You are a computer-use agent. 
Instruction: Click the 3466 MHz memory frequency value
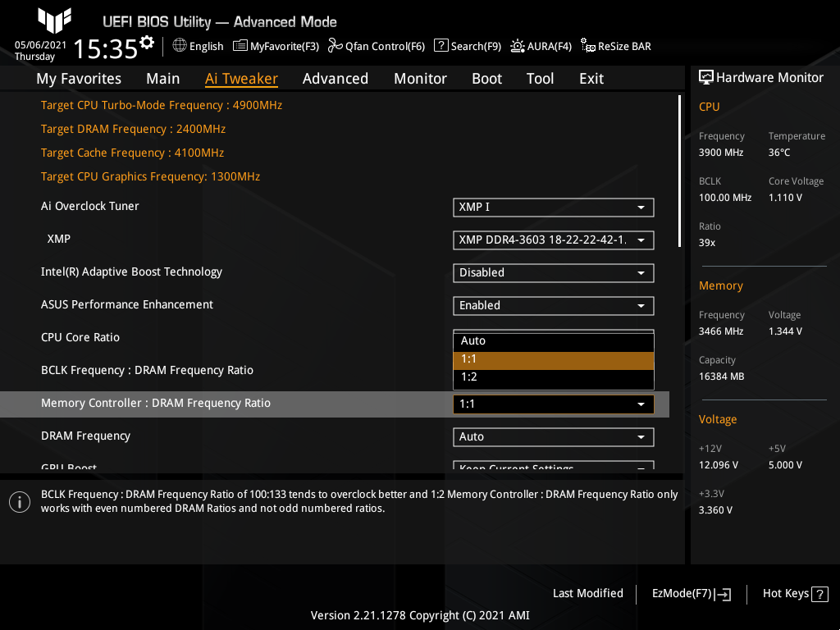pyautogui.click(x=720, y=331)
